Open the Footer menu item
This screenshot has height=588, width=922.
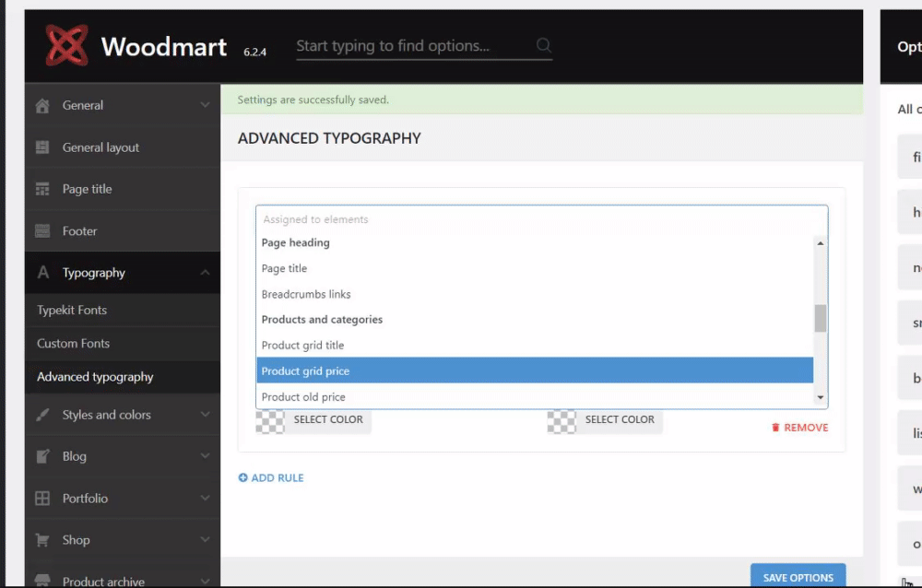click(x=123, y=231)
